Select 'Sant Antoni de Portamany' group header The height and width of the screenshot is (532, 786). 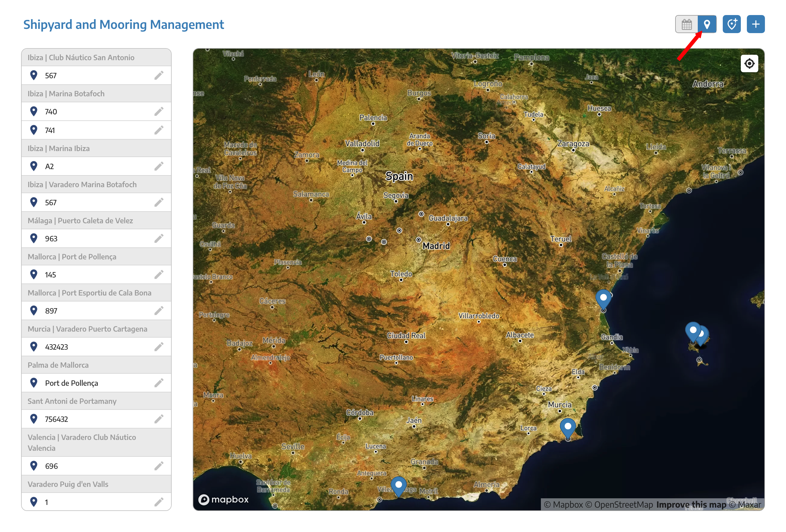96,401
